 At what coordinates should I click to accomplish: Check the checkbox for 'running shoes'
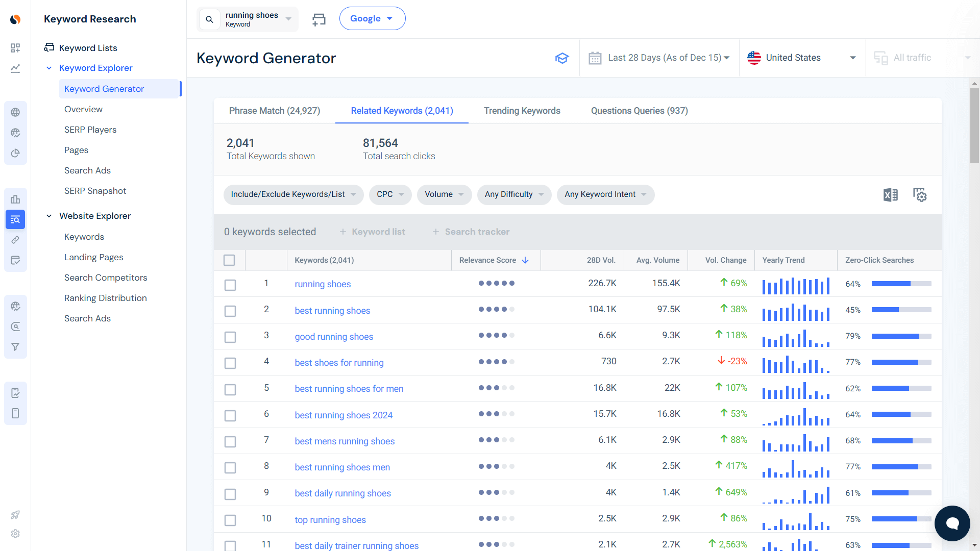(230, 285)
